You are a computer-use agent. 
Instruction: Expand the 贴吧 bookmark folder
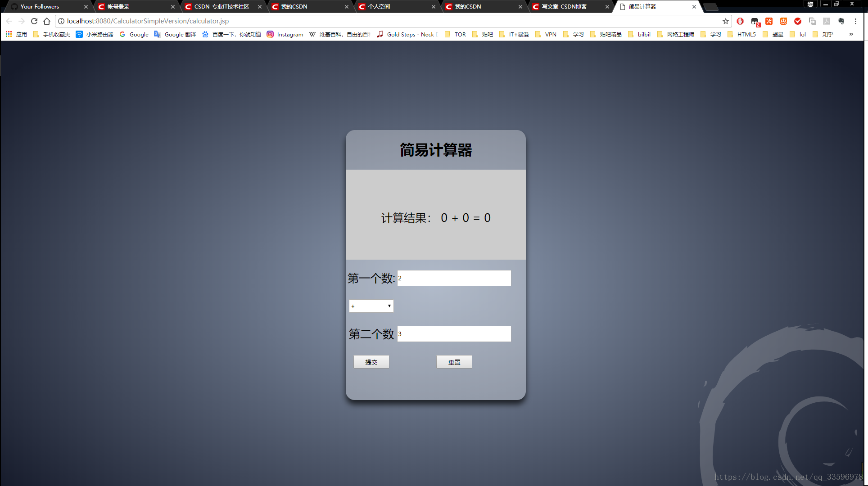click(x=483, y=34)
